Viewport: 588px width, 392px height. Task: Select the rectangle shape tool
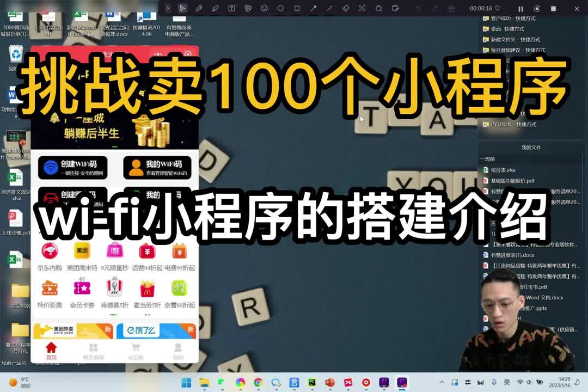[297, 8]
